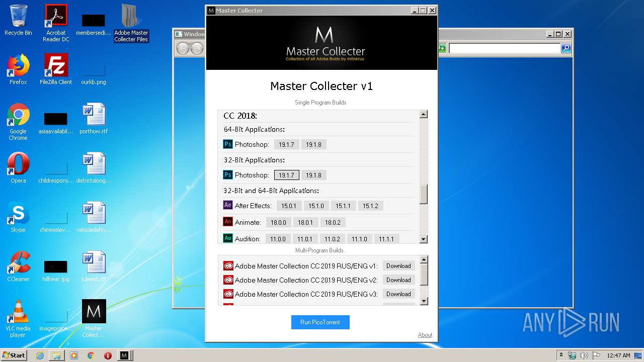Select the julwest.rtf document icon
This screenshot has height=362, width=644.
coord(94,266)
